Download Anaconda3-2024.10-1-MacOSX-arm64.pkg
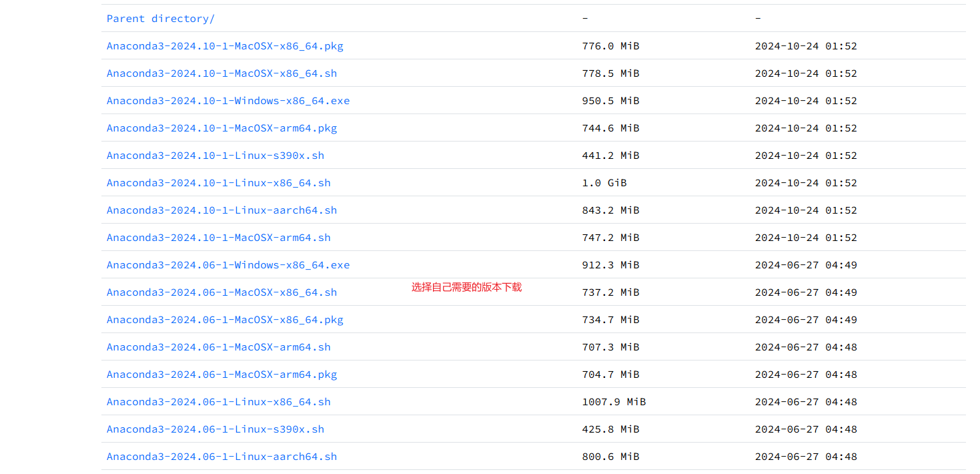 point(221,128)
